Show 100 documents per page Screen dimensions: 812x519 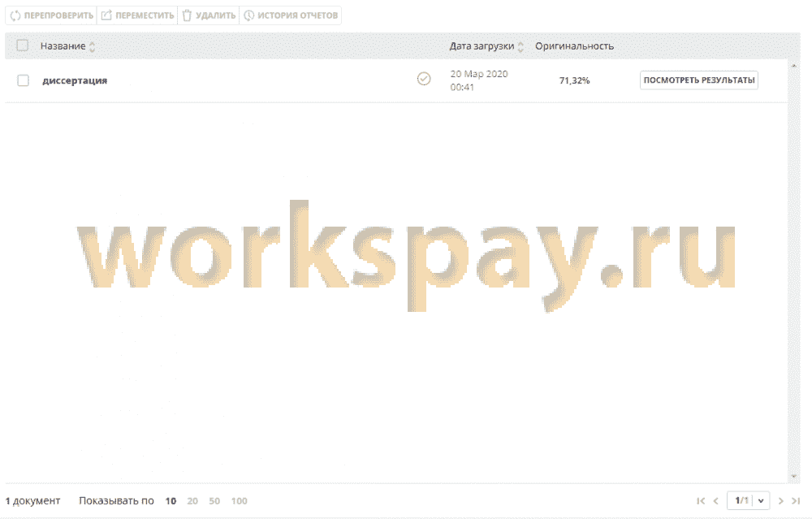pyautogui.click(x=240, y=501)
